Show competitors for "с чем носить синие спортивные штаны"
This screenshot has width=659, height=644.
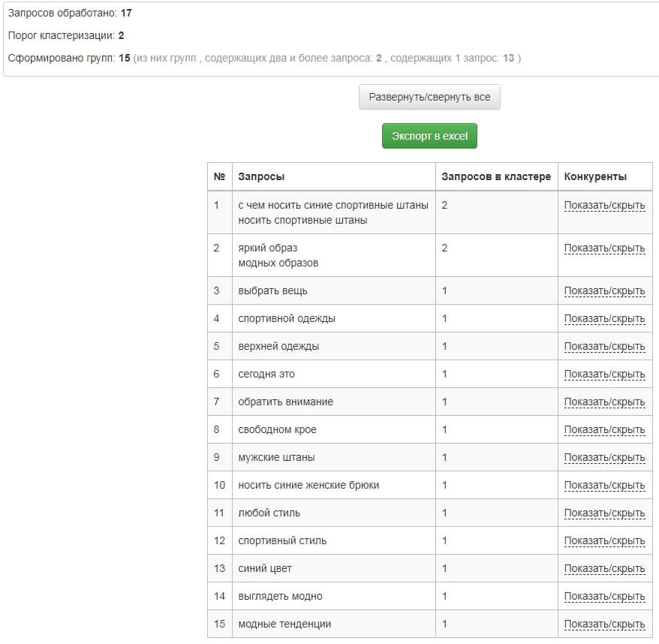point(604,205)
